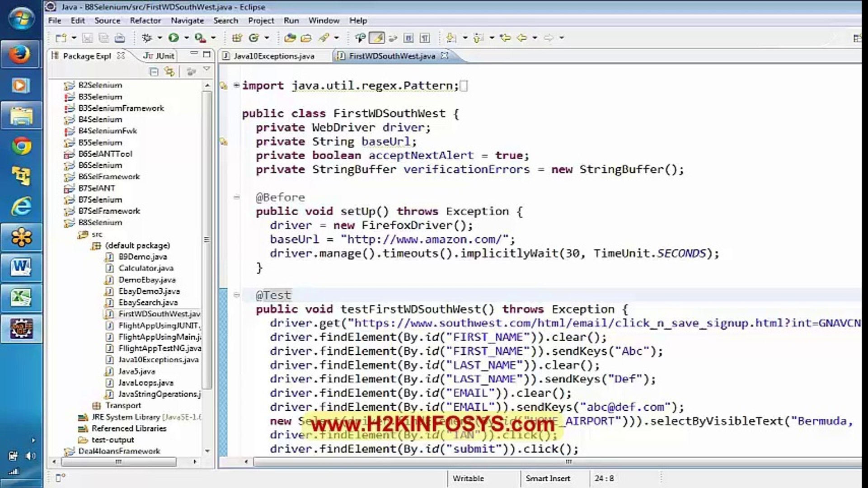Screen dimensions: 868x488
Task: Open the File menu
Action: [x=54, y=21]
